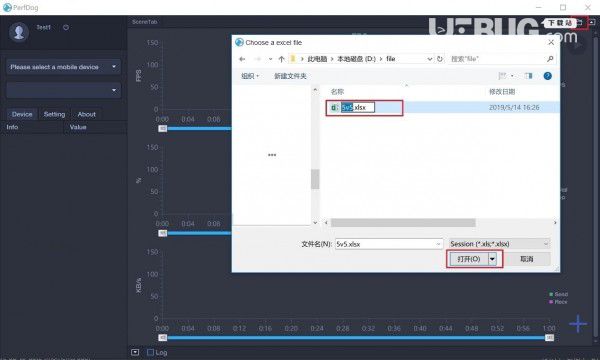Click the 取消 button
This screenshot has height=360, width=600.
(x=527, y=259)
